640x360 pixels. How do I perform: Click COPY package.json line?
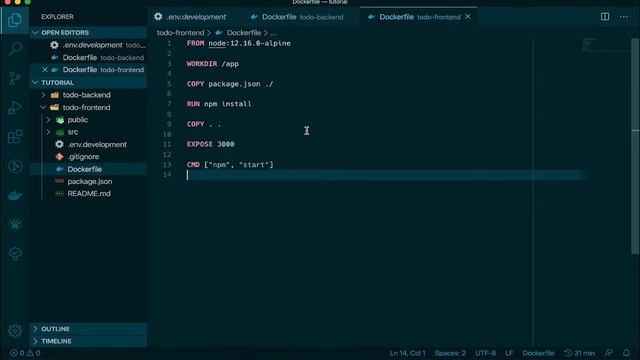(x=230, y=84)
